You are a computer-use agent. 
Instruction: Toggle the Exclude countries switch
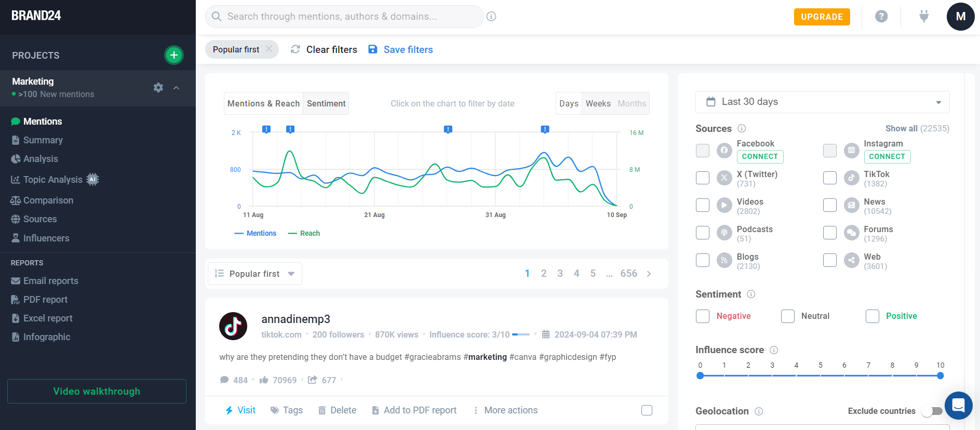click(932, 411)
